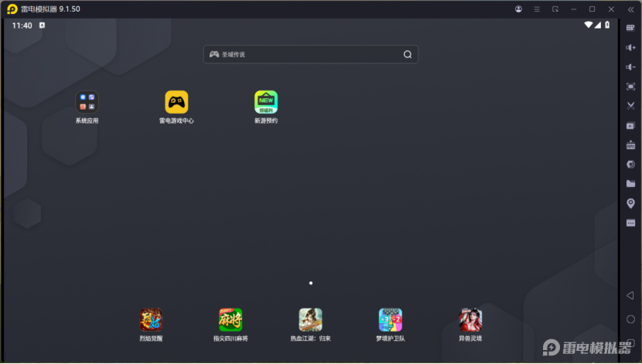642x364 pixels.
Task: Click the user account icon in title bar
Action: [517, 9]
